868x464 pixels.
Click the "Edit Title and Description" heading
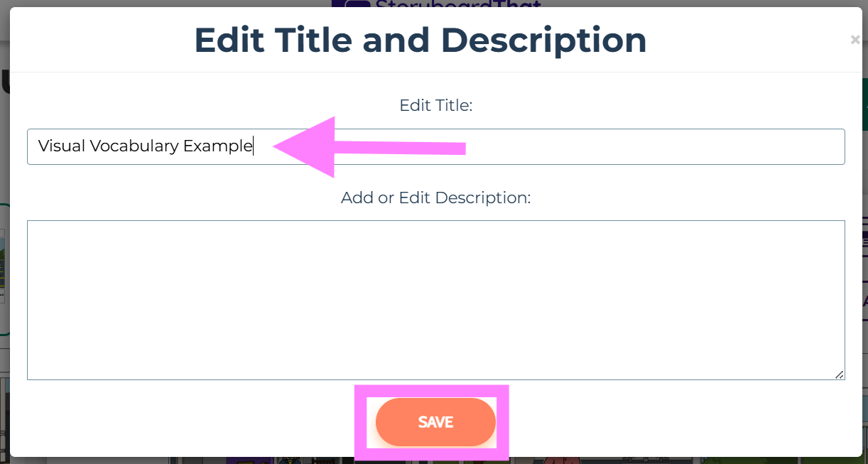pos(420,41)
